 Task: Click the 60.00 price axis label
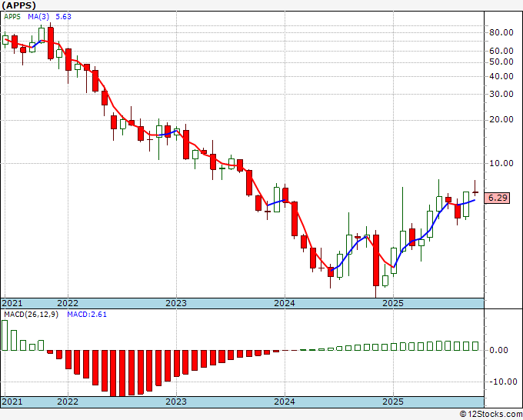pyautogui.click(x=501, y=51)
